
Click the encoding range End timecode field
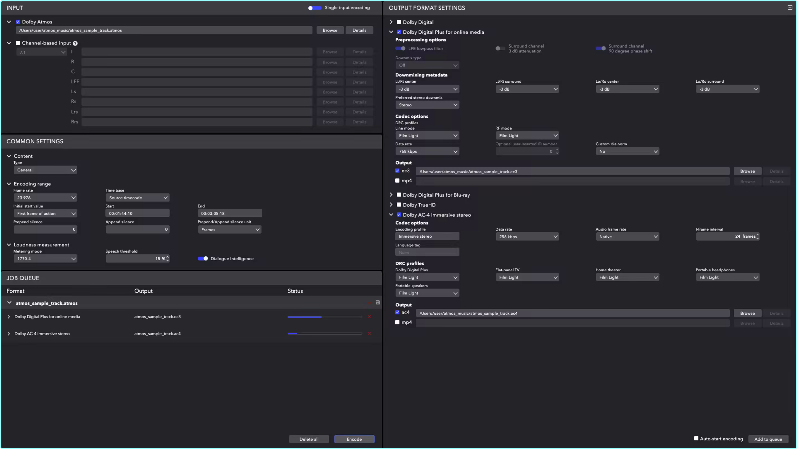pyautogui.click(x=230, y=214)
